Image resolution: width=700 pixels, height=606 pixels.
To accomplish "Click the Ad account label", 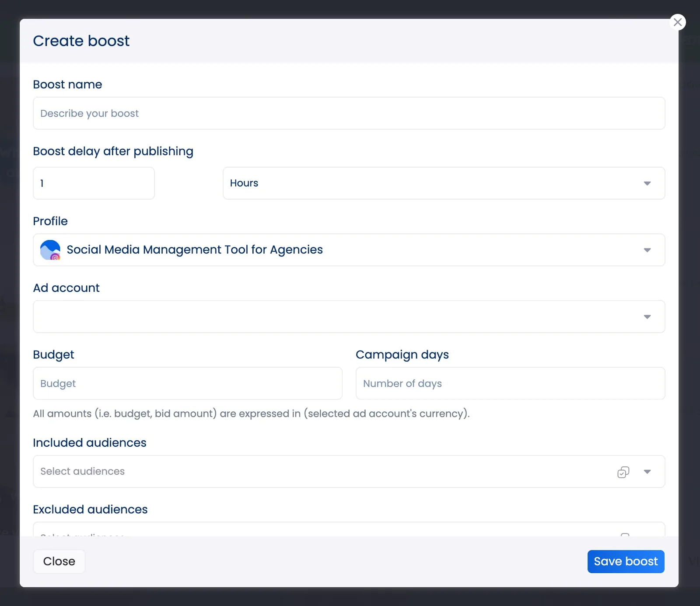I will pos(66,288).
